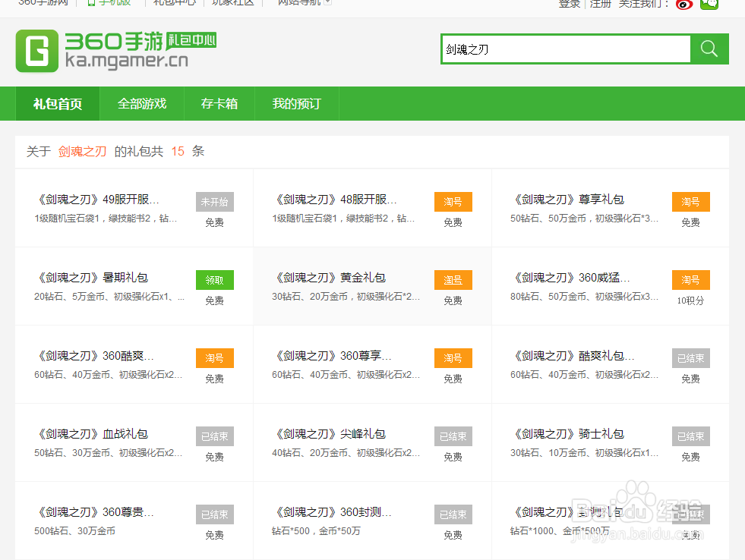Image resolution: width=745 pixels, height=560 pixels.
Task: Click 淘号 for the 黄金礼包
Action: tap(453, 279)
